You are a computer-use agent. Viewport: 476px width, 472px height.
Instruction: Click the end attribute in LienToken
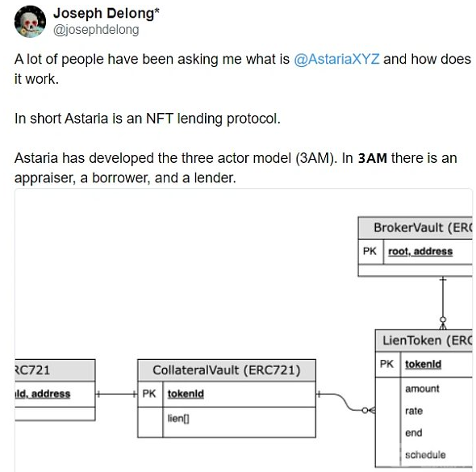pyautogui.click(x=413, y=432)
